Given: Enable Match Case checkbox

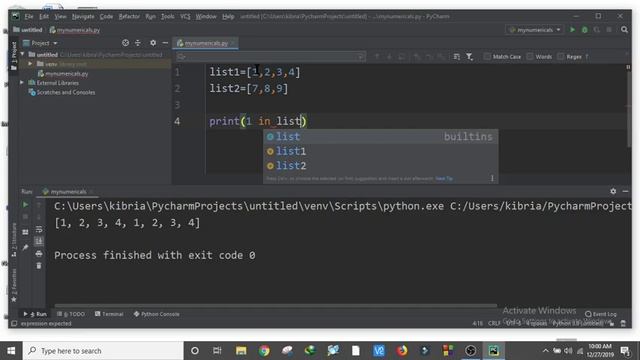Looking at the screenshot, I should 487,57.
